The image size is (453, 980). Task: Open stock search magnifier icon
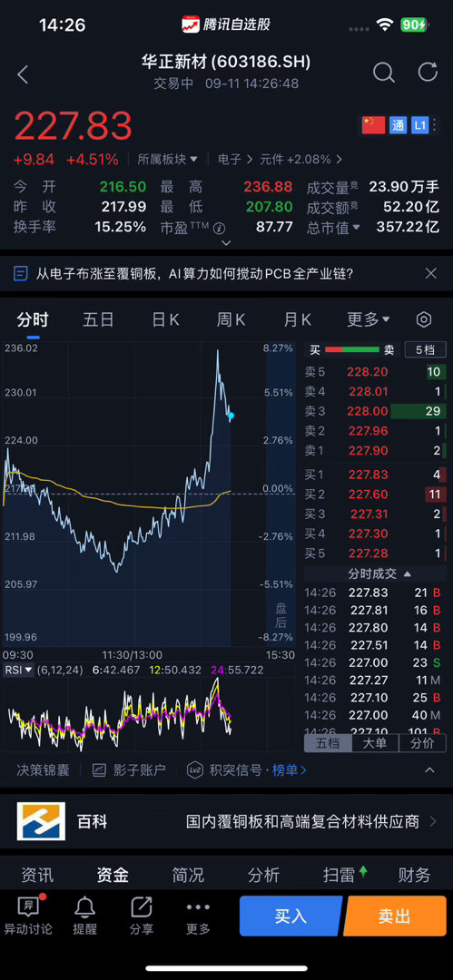[x=383, y=73]
